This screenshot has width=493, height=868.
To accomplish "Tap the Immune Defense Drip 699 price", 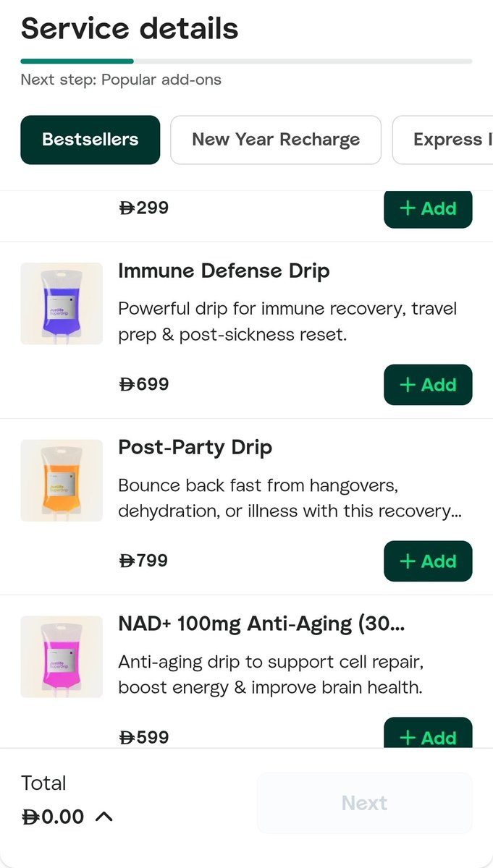I will pos(143,384).
